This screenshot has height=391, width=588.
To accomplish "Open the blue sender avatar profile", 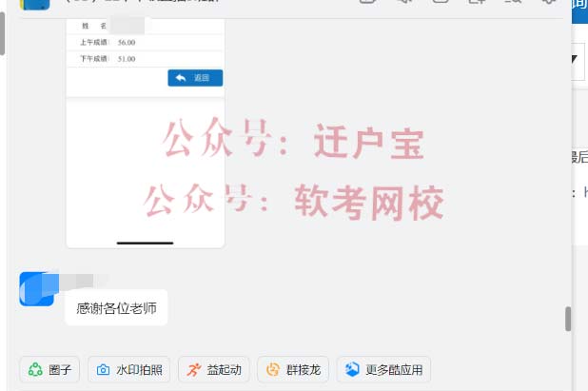I will pos(37,289).
